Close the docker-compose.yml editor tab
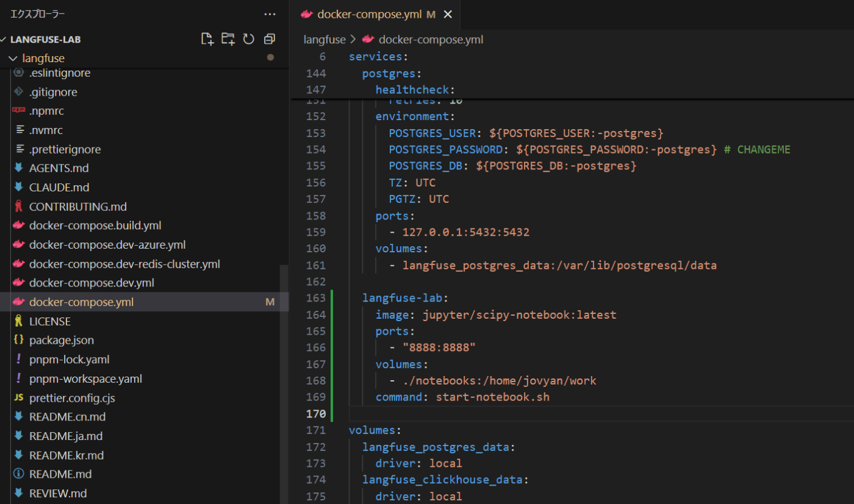 coord(448,14)
